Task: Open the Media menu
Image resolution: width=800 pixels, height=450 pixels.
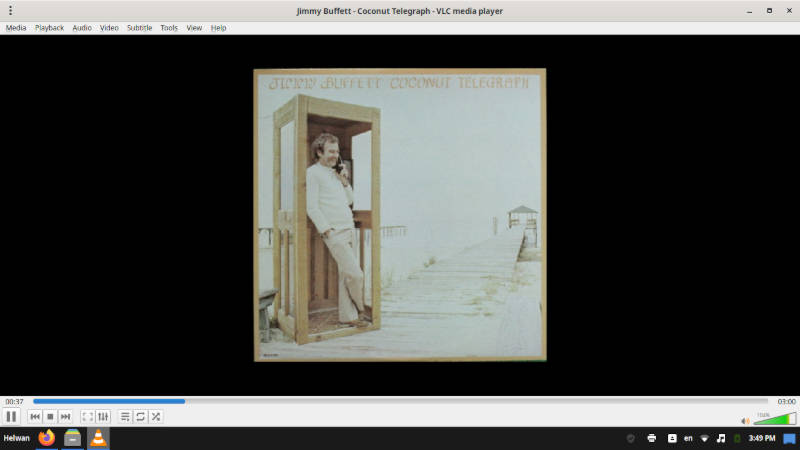Action: (x=16, y=28)
